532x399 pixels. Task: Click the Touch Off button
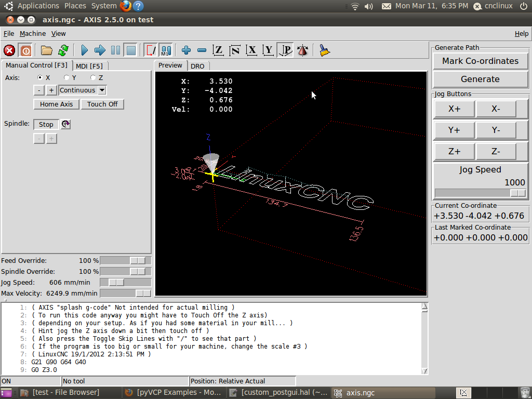point(102,104)
